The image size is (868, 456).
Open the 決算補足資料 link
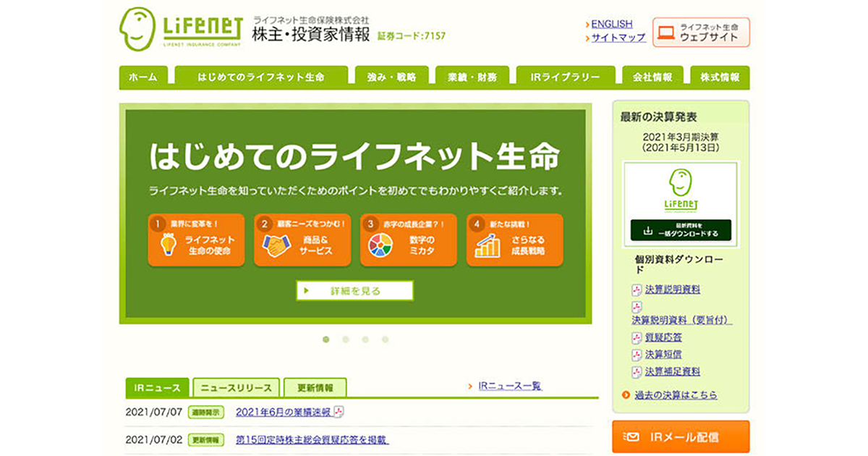[x=673, y=371]
